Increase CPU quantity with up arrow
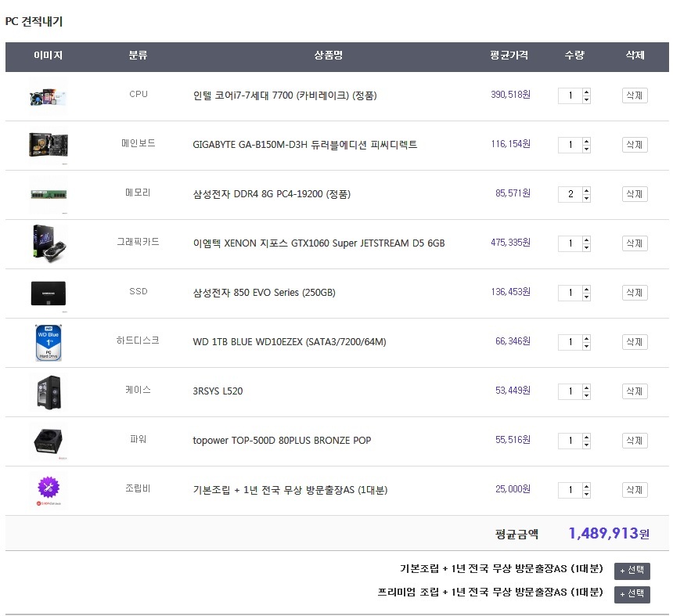 (587, 92)
